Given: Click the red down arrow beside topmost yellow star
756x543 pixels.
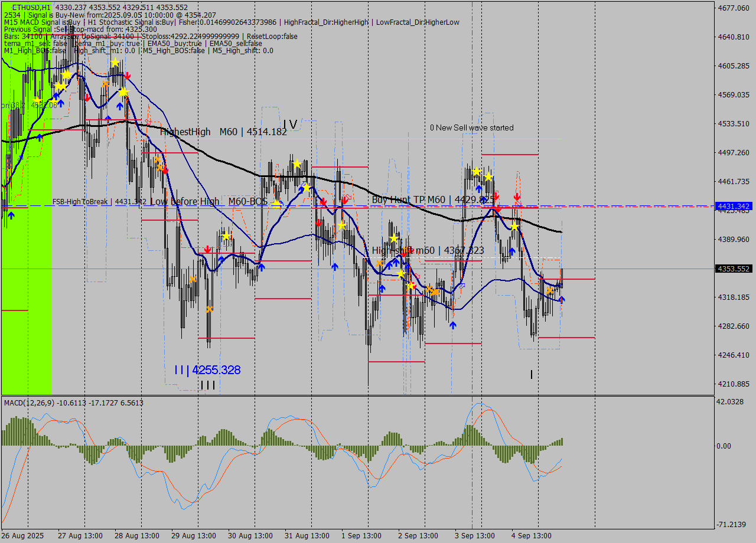Looking at the screenshot, I should tap(127, 76).
